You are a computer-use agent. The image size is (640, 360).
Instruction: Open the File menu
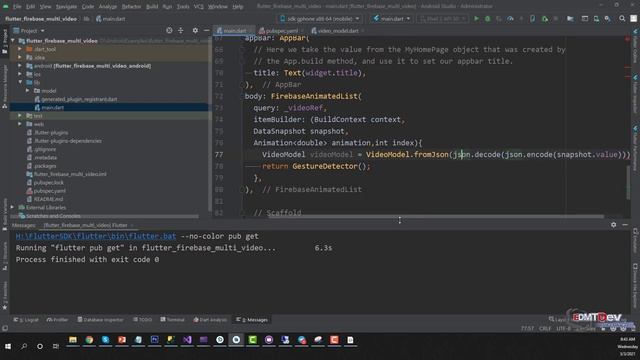tap(17, 7)
